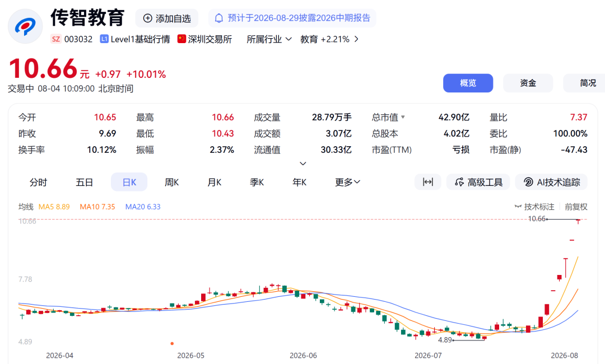Click the 市盈(静) -47.43 value
The height and width of the screenshot is (364, 605).
pos(574,150)
